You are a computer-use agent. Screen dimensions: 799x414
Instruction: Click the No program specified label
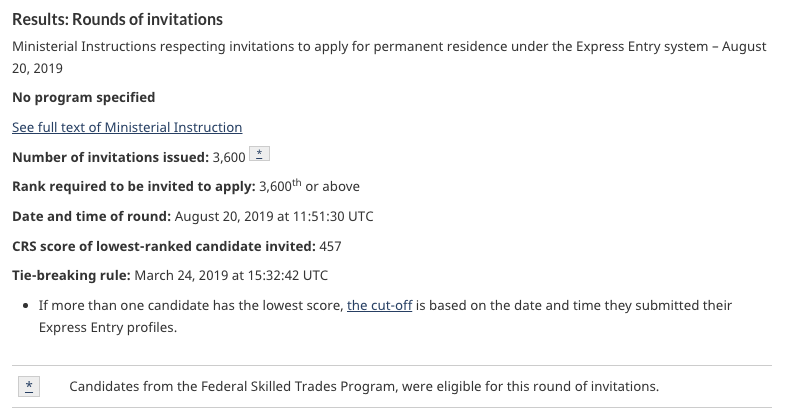click(84, 97)
